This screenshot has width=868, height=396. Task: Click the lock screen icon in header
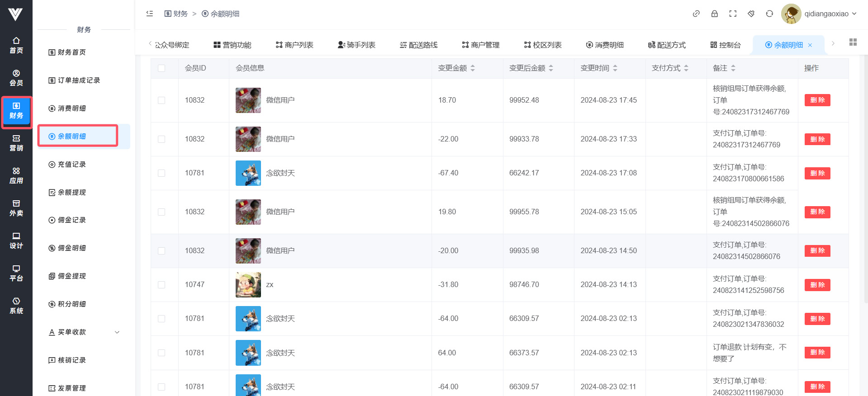(x=714, y=14)
